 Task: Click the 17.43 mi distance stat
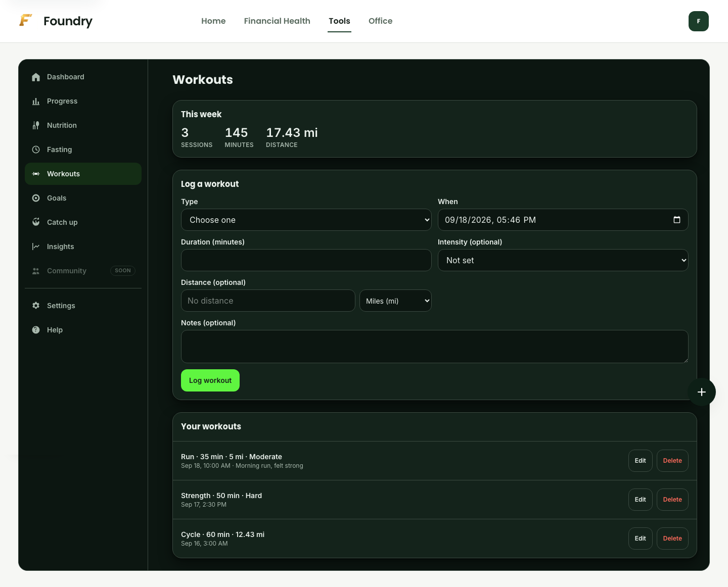pos(292,137)
